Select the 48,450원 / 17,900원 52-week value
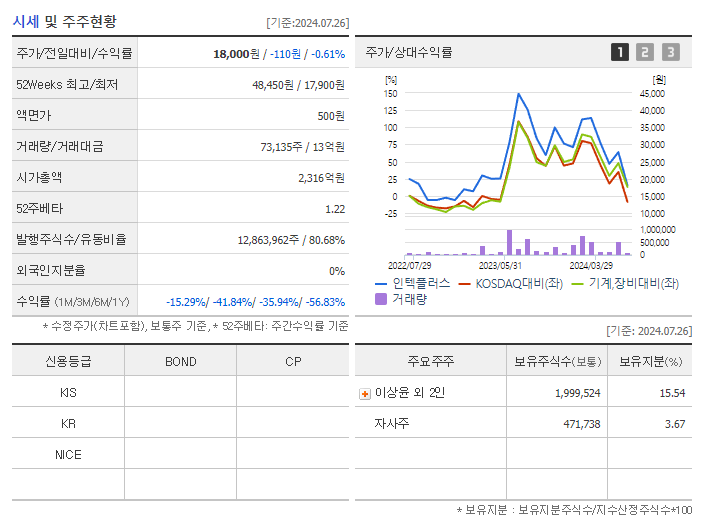 coord(299,85)
